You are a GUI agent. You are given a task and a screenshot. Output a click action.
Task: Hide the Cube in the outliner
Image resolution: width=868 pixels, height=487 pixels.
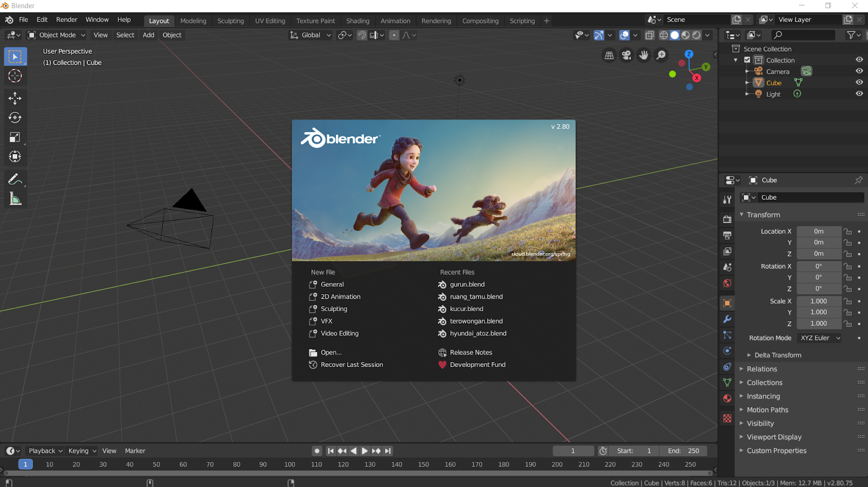(x=859, y=83)
